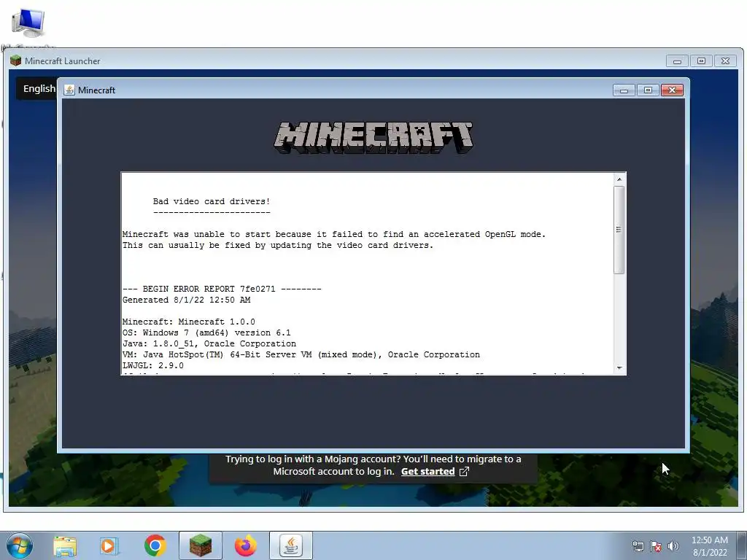747x560 pixels.
Task: Click the 'OS: Windows 7 (amd64)' line
Action: pyautogui.click(x=206, y=332)
